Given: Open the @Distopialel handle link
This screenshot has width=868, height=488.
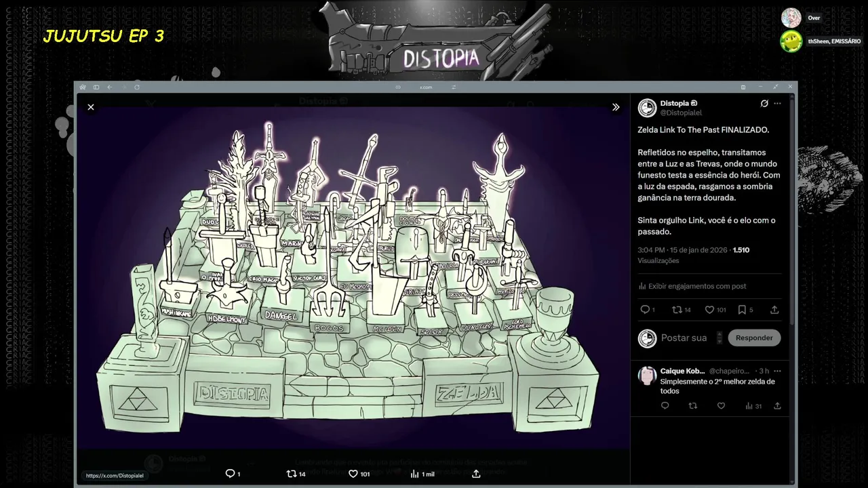Looking at the screenshot, I should tap(681, 113).
